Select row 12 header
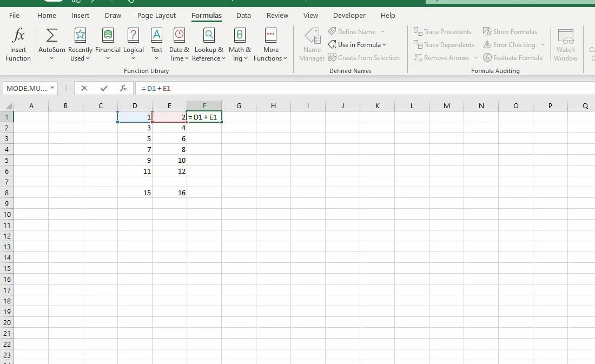This screenshot has height=364, width=595. coord(7,236)
